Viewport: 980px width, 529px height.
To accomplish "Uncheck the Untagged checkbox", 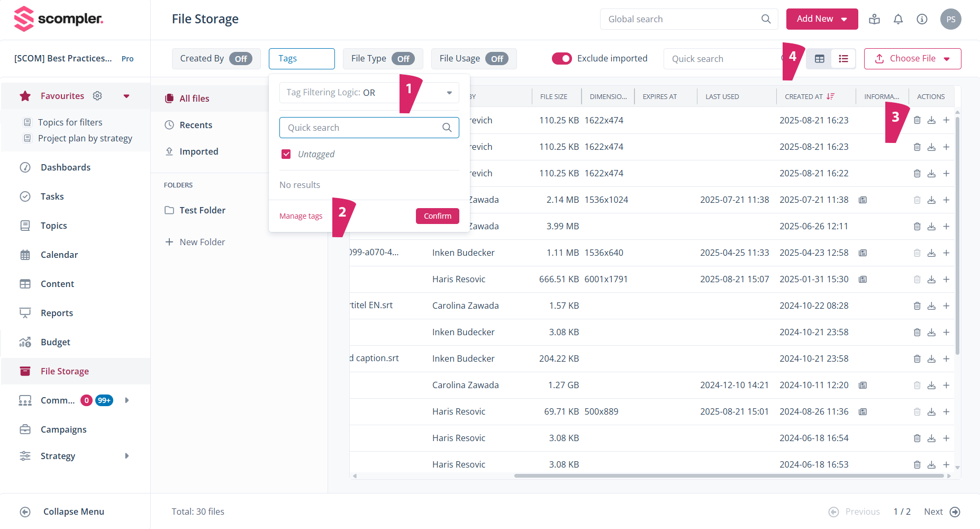I will tap(286, 154).
